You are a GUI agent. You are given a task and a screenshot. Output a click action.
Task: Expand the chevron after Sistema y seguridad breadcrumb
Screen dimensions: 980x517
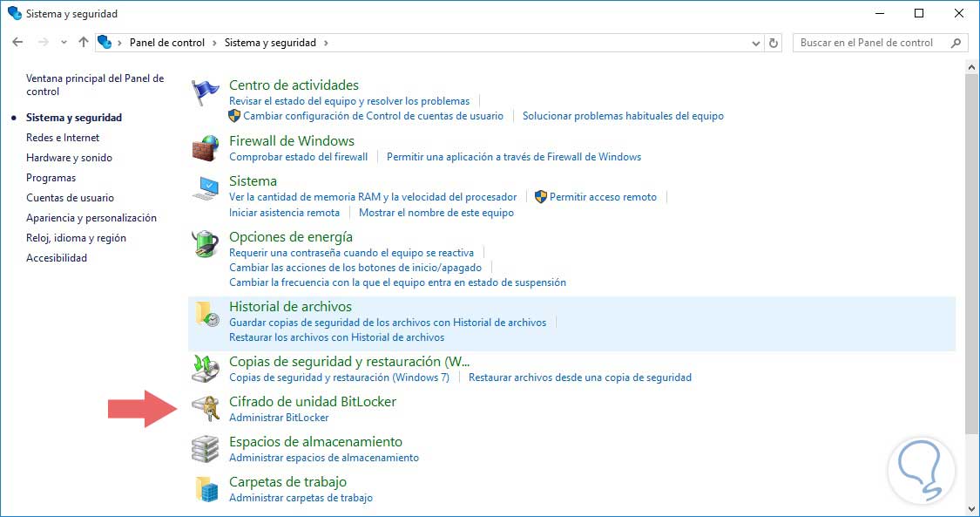[x=326, y=43]
